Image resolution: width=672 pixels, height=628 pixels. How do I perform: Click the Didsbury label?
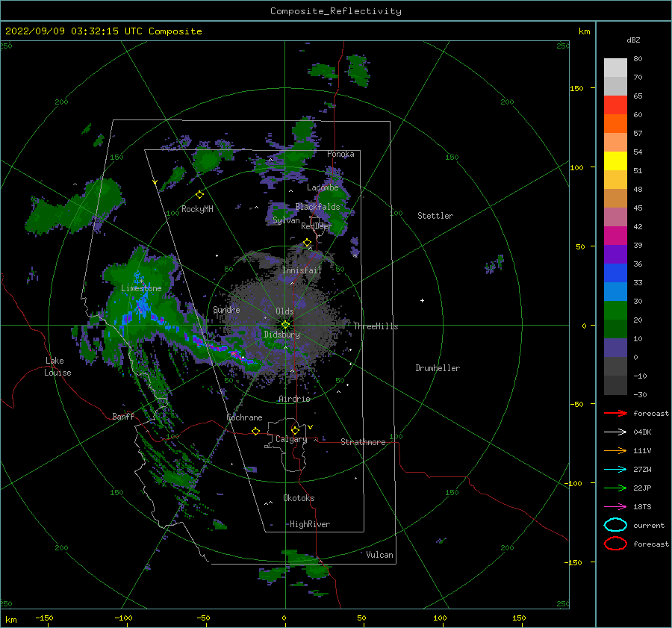(282, 335)
